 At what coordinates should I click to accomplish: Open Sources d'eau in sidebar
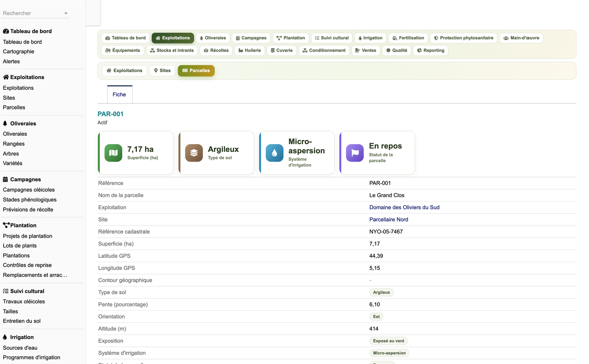(x=20, y=348)
